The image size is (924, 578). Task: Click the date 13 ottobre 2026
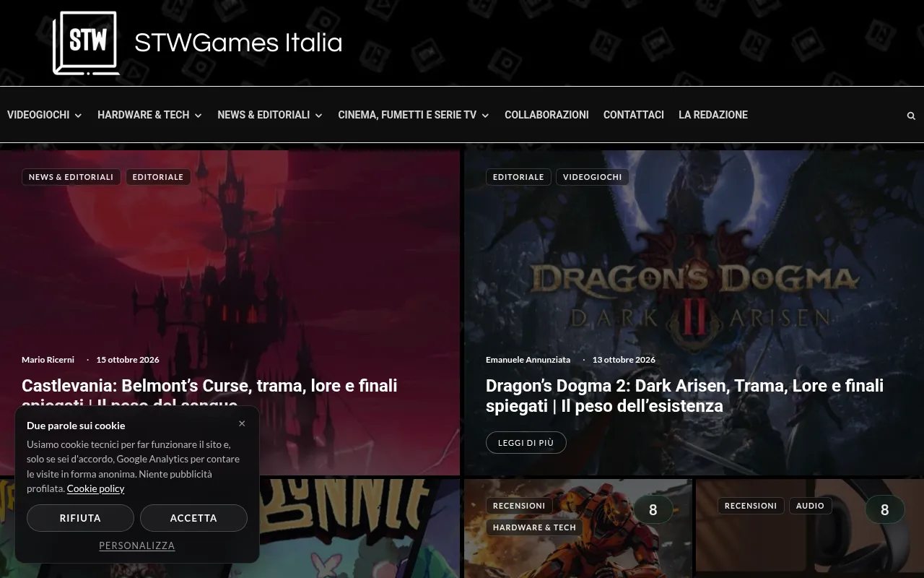(624, 360)
